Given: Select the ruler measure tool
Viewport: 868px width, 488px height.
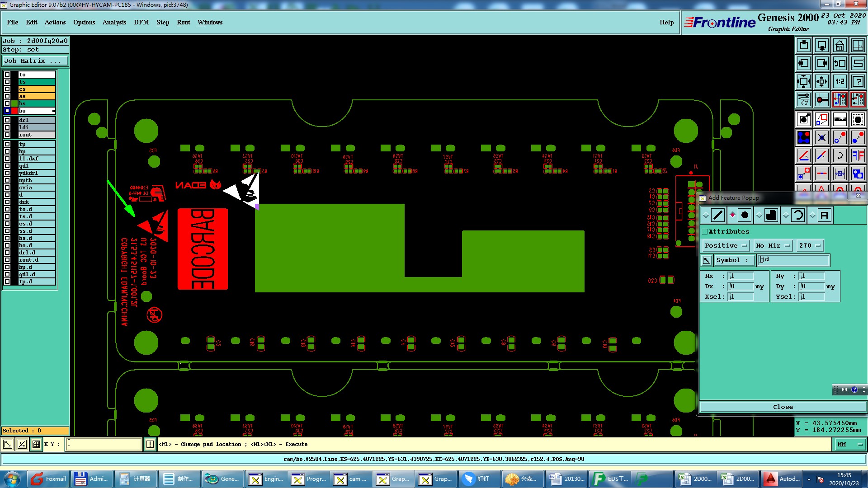Looking at the screenshot, I should point(840,120).
